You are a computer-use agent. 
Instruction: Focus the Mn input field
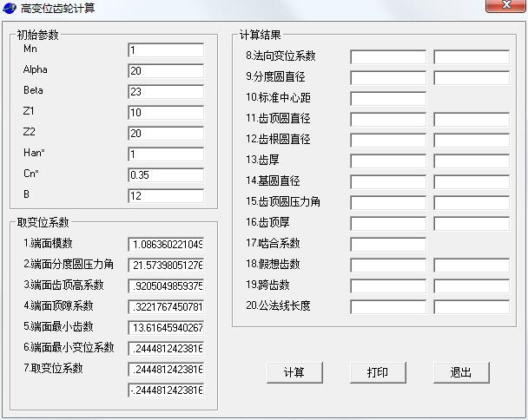(166, 50)
